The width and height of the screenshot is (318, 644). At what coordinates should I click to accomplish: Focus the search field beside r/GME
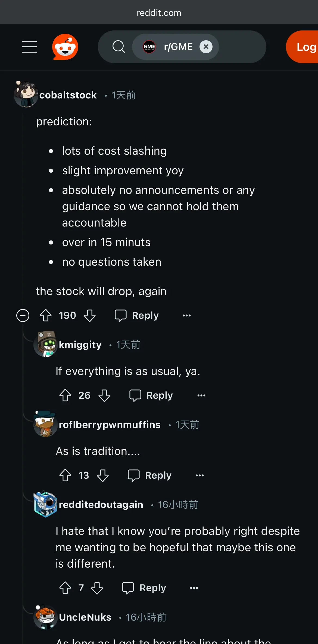tap(242, 47)
